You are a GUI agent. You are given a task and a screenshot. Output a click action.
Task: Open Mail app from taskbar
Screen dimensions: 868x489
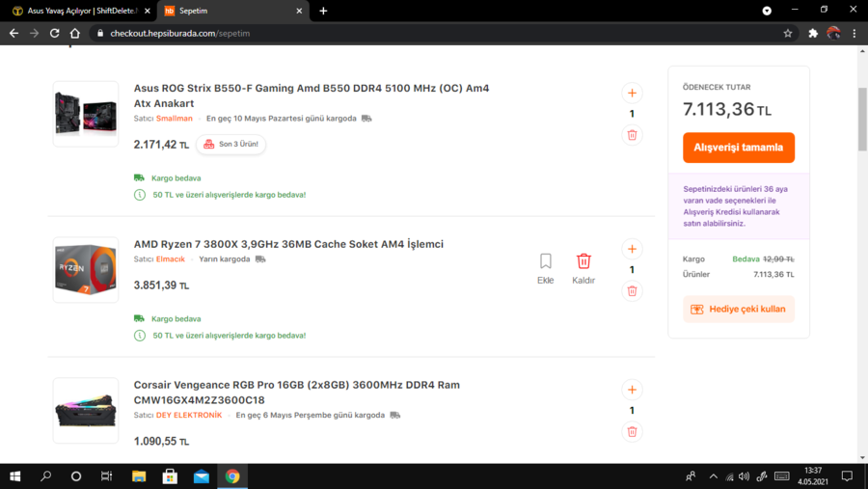coord(202,476)
